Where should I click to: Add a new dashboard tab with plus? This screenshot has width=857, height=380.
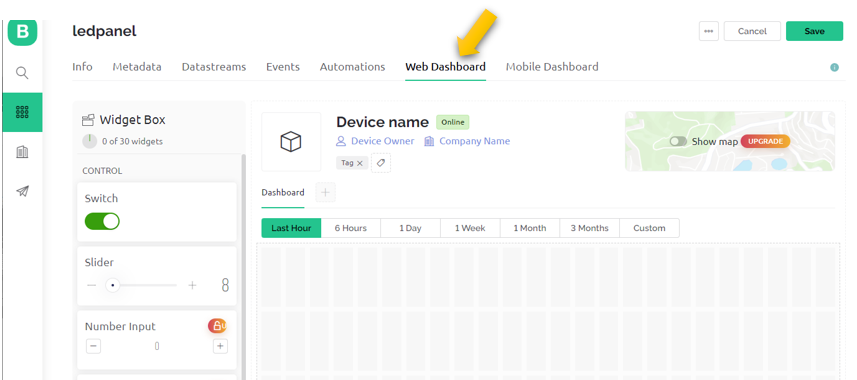325,192
